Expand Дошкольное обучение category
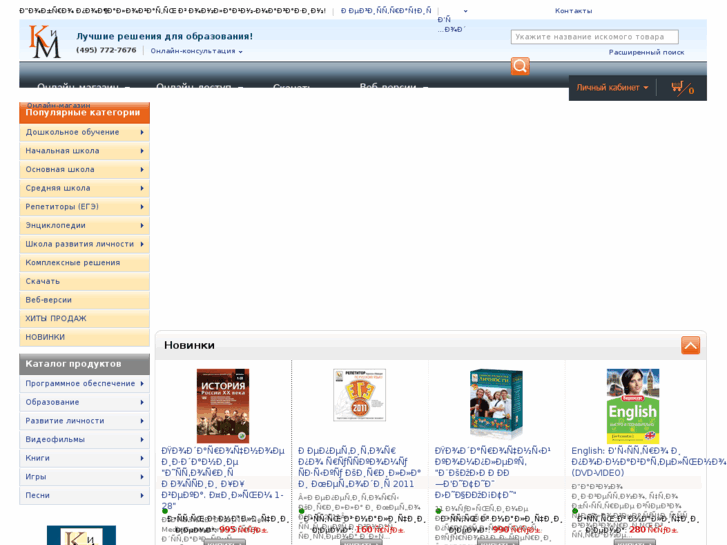The image size is (727, 545). coord(84,132)
